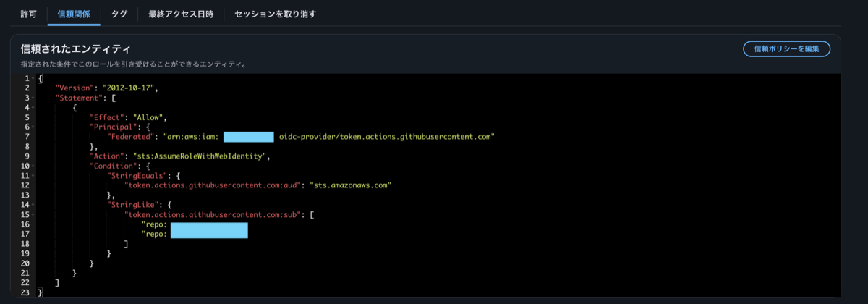
Task: Click the 信頼されたエンティティ heading
Action: coord(75,49)
